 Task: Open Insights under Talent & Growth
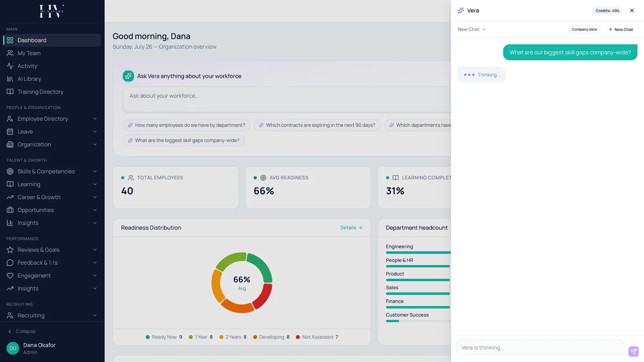pyautogui.click(x=52, y=223)
